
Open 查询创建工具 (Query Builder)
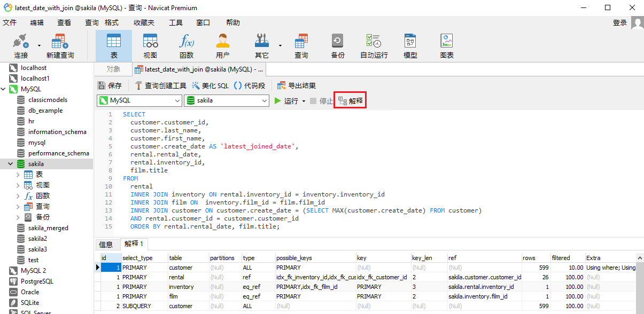tap(160, 85)
